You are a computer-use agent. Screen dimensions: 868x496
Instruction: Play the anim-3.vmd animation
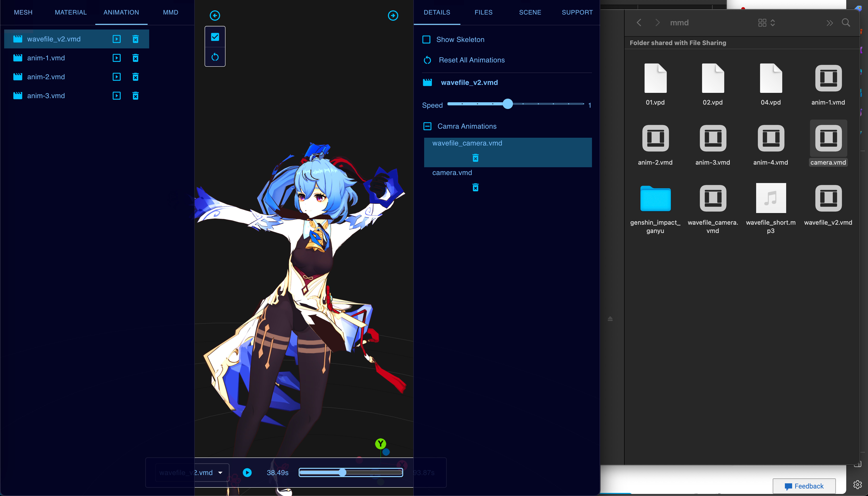(117, 96)
